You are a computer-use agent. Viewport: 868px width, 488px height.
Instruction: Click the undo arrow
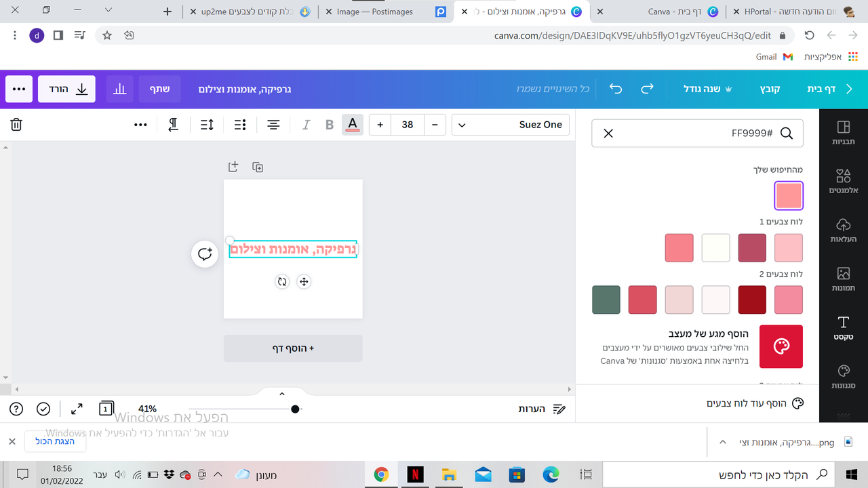click(x=616, y=89)
